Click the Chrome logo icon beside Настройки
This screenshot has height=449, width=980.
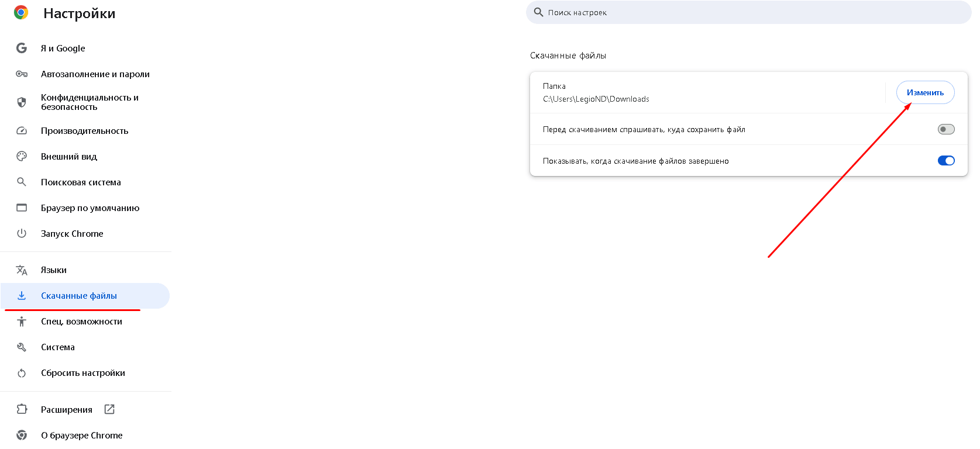(21, 13)
